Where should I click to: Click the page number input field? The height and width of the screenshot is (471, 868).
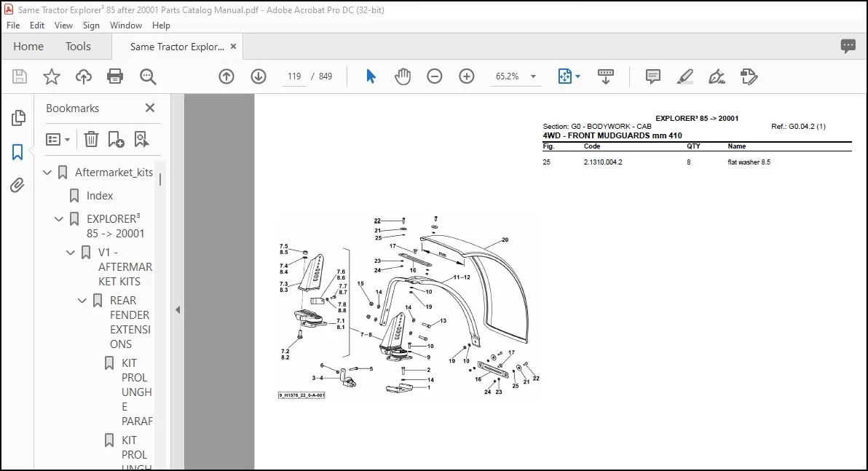coord(294,76)
